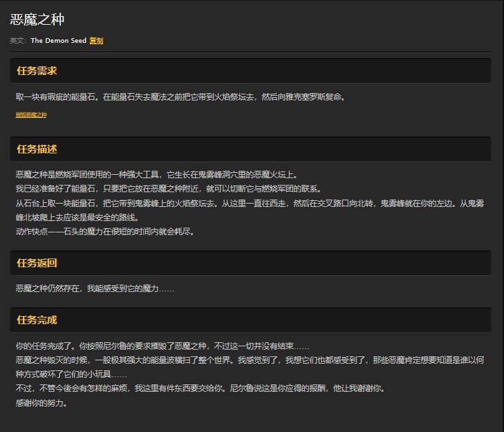Click the 英文 label below the title
Image resolution: width=504 pixels, height=432 pixels.
18,41
